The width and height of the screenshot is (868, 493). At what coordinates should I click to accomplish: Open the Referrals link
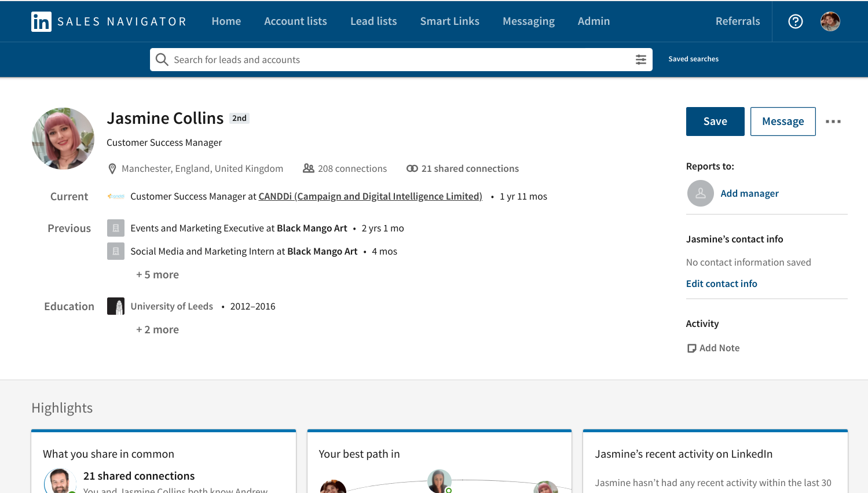pos(738,21)
